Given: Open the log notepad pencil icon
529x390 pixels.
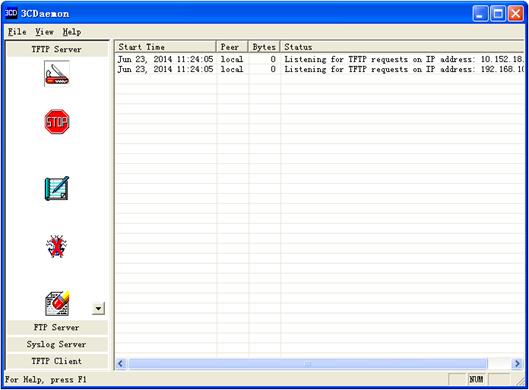Looking at the screenshot, I should point(57,188).
